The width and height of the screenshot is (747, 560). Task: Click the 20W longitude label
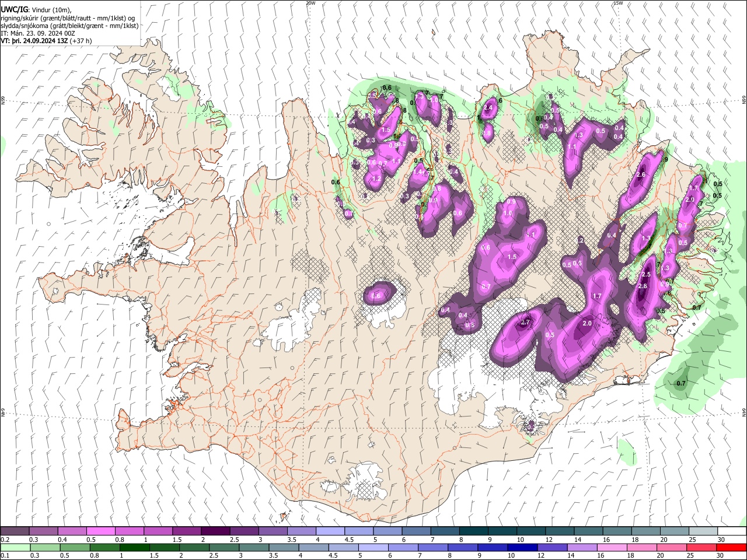(310, 3)
